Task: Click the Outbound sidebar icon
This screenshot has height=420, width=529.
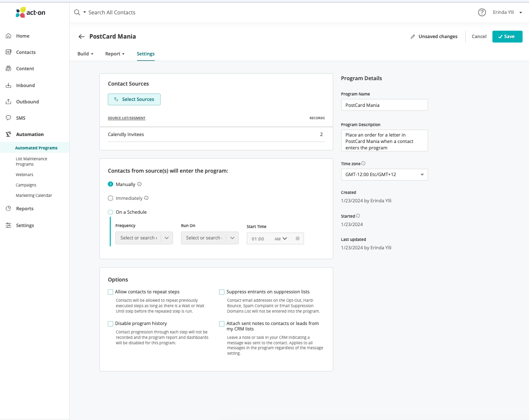Action: (8, 101)
